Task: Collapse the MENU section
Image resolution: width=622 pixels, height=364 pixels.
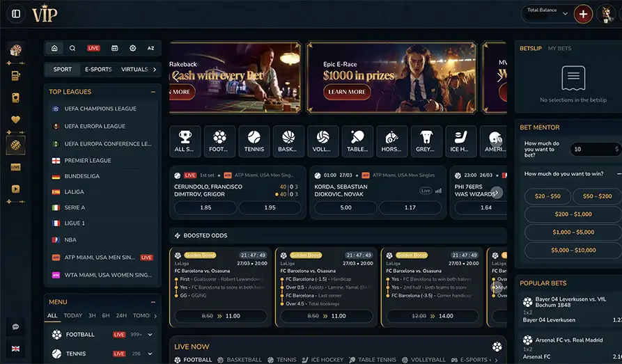Action: (153, 302)
